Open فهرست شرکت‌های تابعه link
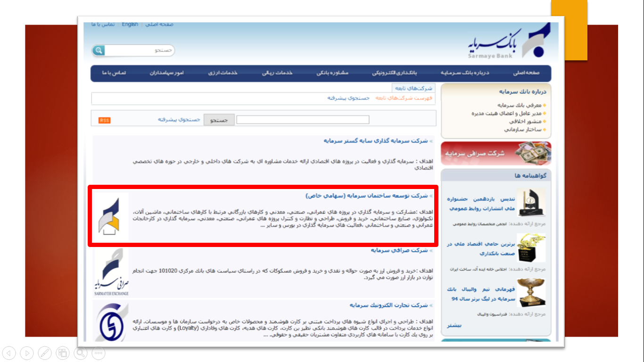644x362 pixels. click(404, 98)
